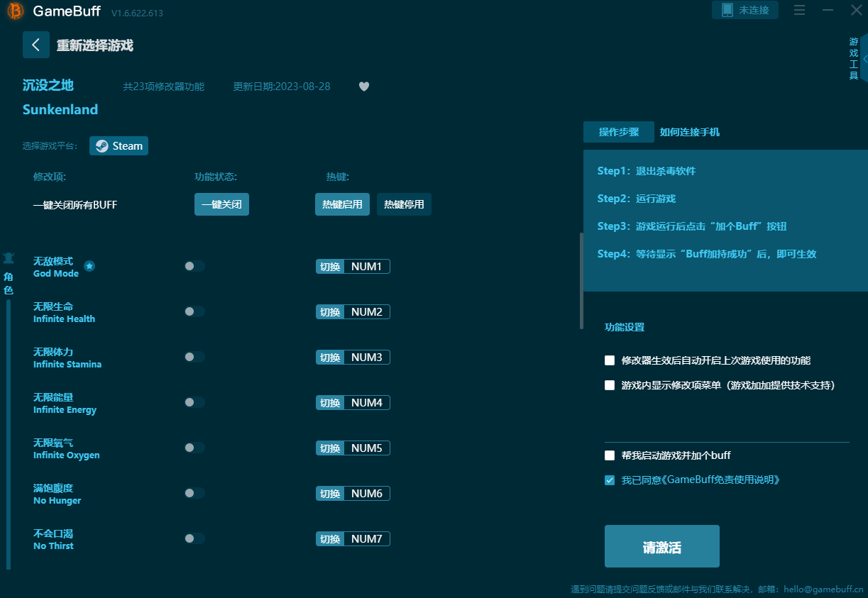The height and width of the screenshot is (598, 868).
Task: Toggle Infinite Energy switch
Action: coord(194,402)
